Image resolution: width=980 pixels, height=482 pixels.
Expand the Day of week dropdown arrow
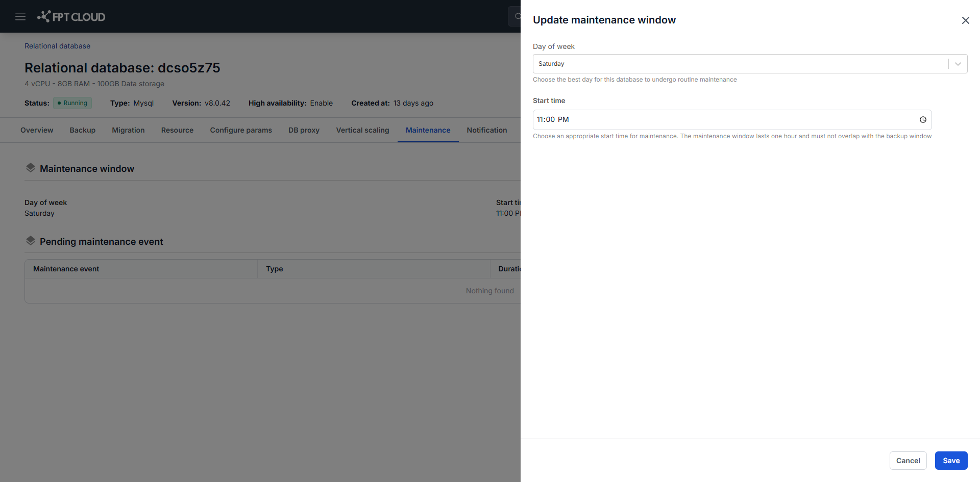958,64
